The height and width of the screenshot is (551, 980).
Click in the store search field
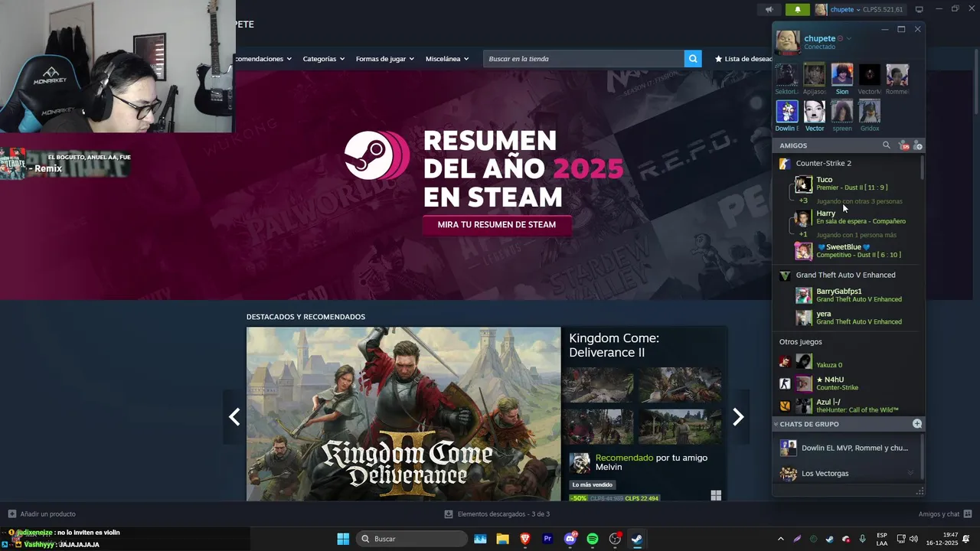coord(583,59)
